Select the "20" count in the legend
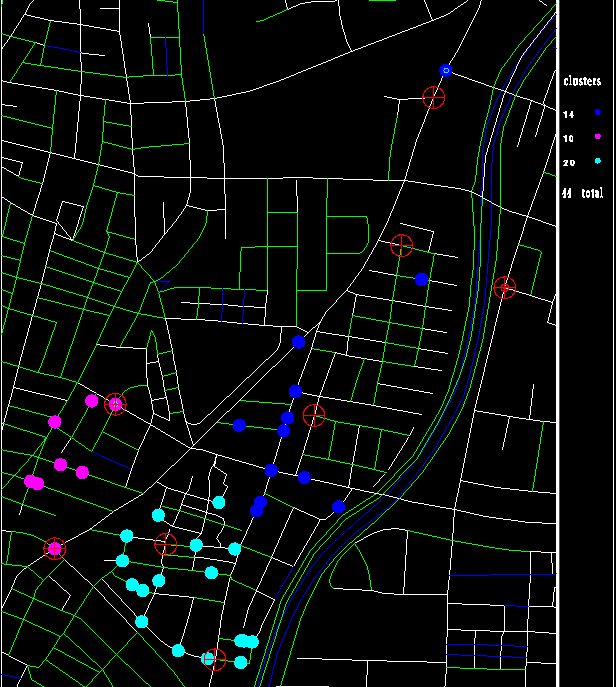The width and height of the screenshot is (616, 687). pos(569,163)
